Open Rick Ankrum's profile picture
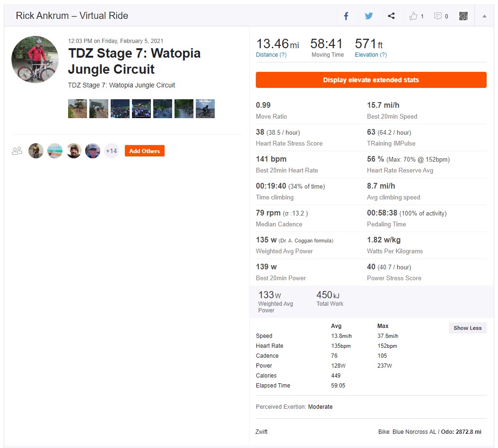Screen dimensions: 498x448 click(x=35, y=60)
